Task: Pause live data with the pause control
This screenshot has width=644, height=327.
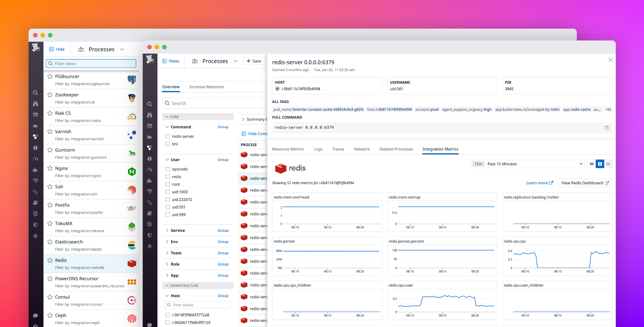Action: click(600, 164)
